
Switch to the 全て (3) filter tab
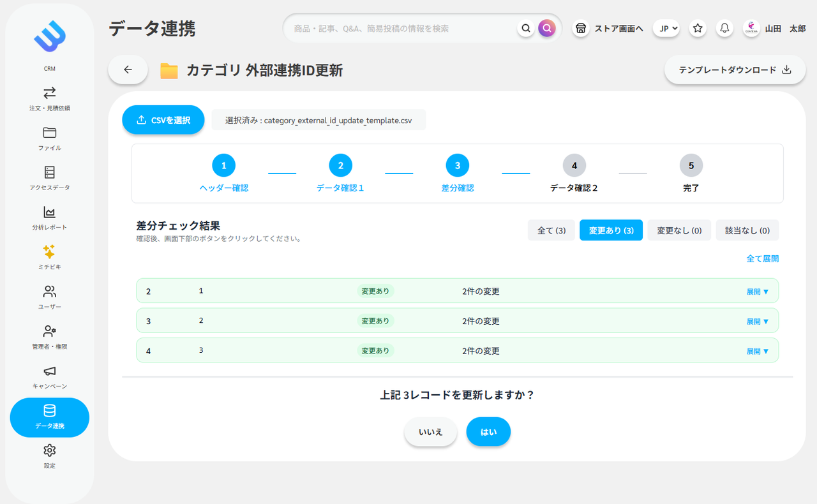[551, 230]
